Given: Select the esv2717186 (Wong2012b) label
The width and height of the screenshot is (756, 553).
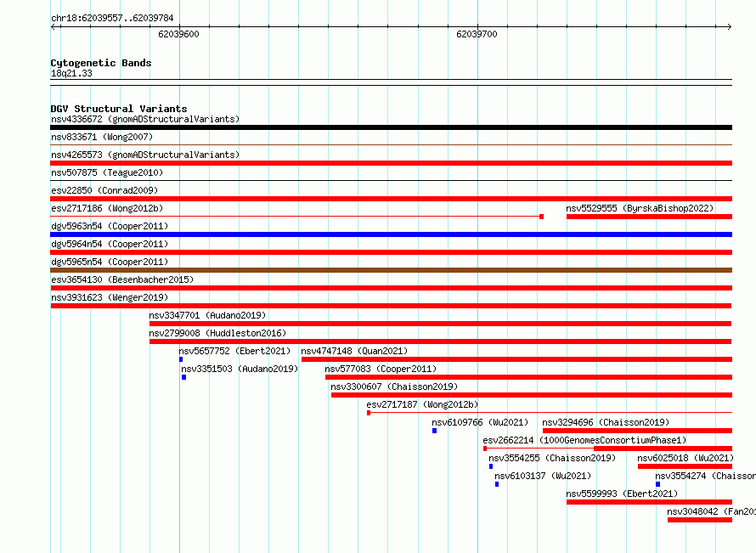Looking at the screenshot, I should point(107,208).
